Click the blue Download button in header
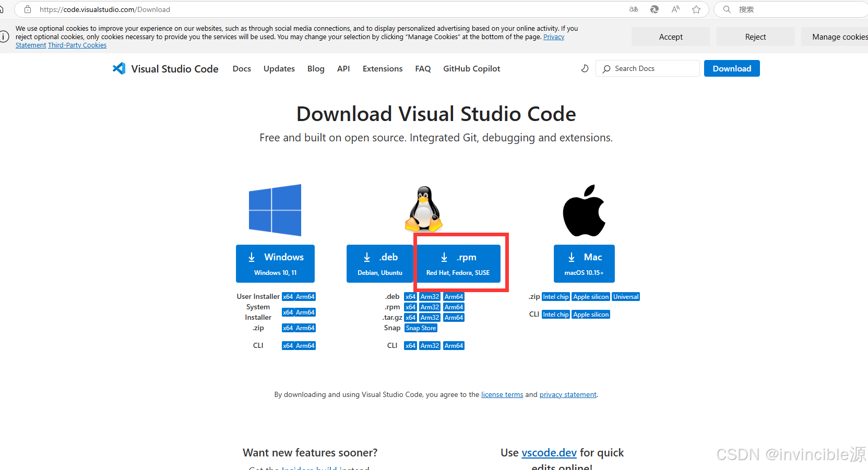This screenshot has width=868, height=470. pyautogui.click(x=732, y=68)
